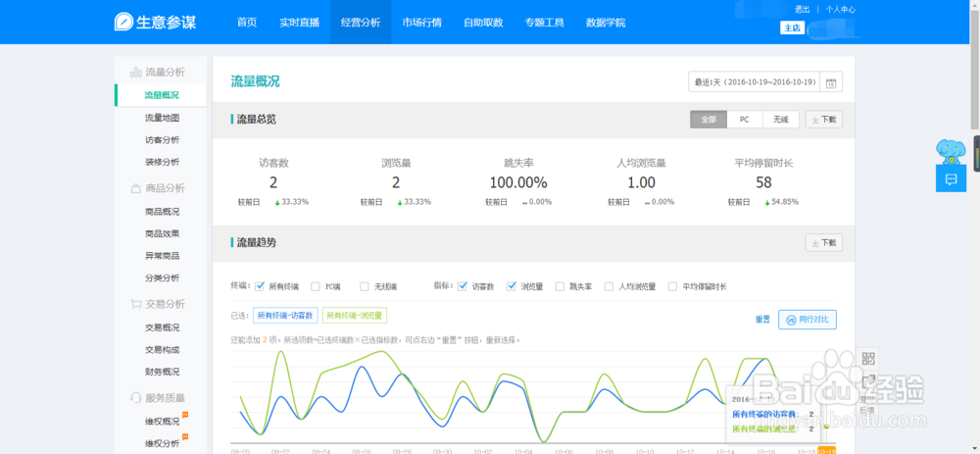Click the 服务质量 headset icon

(135, 398)
